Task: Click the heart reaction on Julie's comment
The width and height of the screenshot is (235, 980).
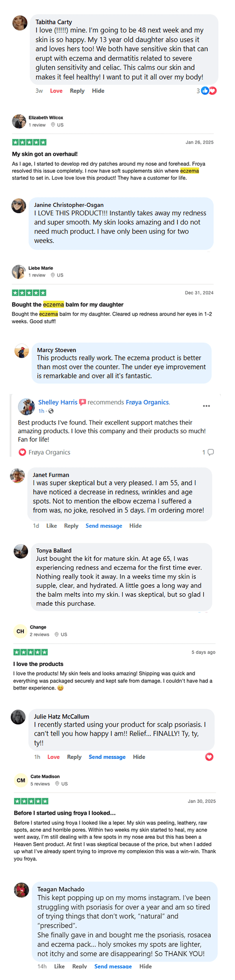Action: (x=209, y=757)
